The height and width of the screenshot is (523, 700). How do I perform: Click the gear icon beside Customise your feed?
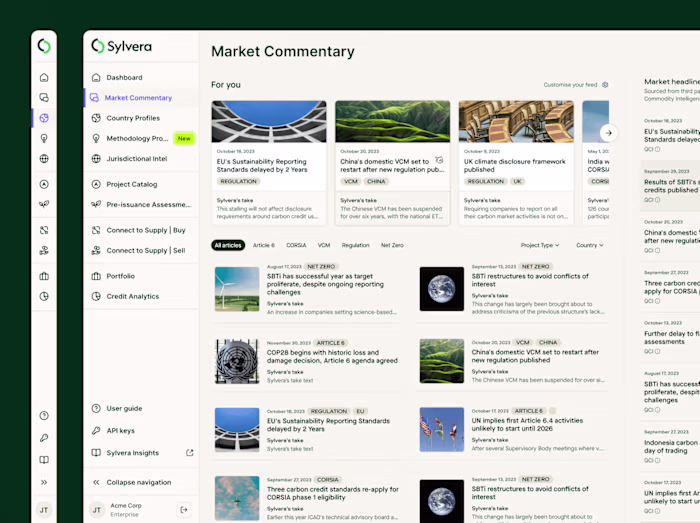[605, 85]
